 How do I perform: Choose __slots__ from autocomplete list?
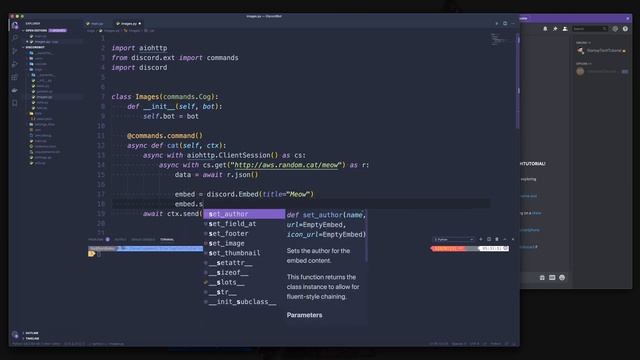(244, 282)
